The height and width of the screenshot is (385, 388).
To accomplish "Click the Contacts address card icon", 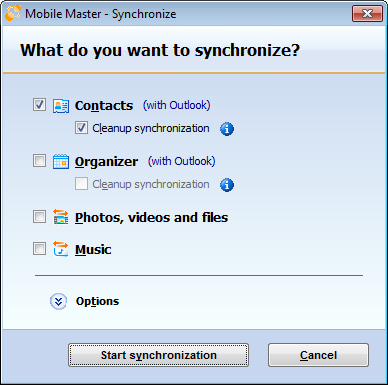I will [x=61, y=106].
